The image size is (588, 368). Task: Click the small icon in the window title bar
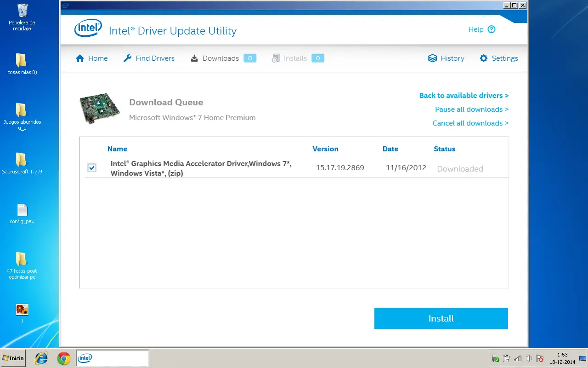[x=65, y=6]
